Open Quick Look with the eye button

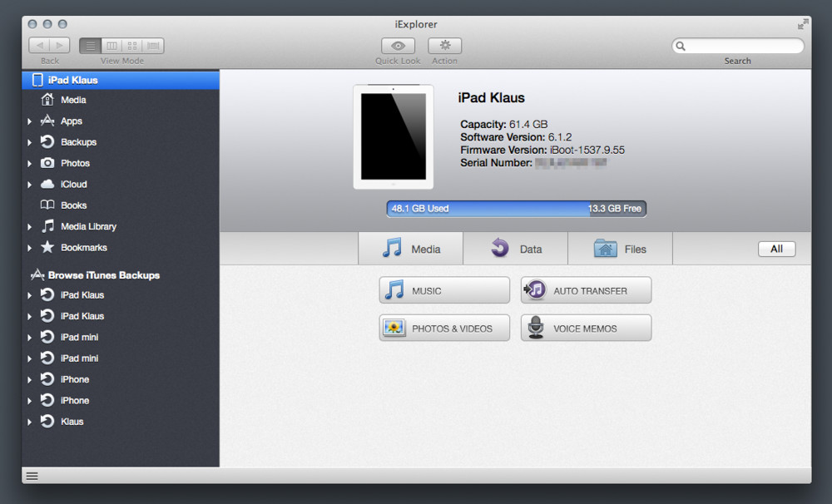point(398,46)
